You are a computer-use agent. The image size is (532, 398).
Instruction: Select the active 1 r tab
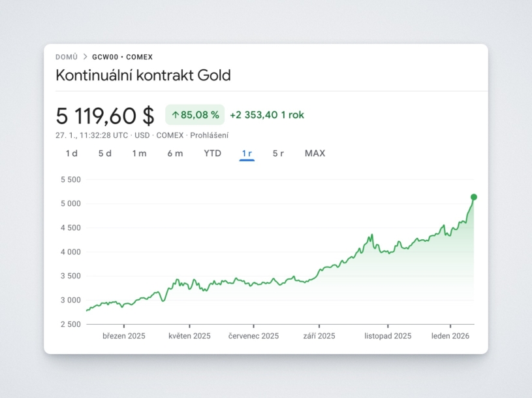click(247, 154)
